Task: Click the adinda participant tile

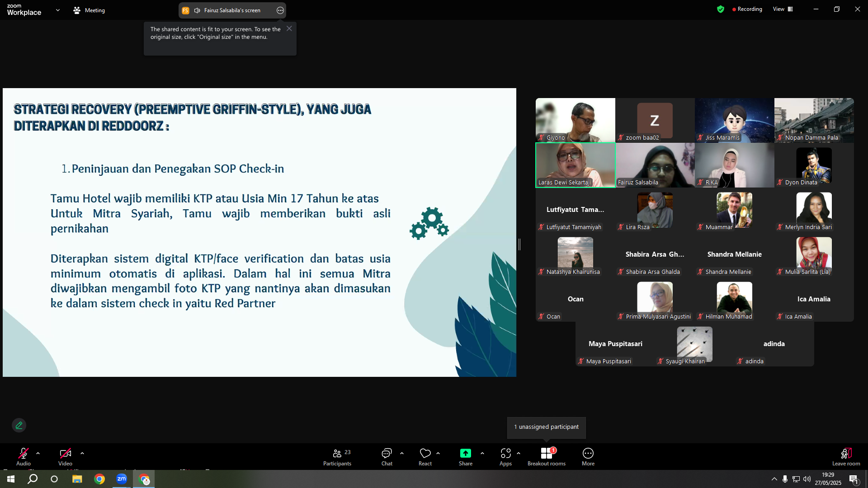Action: tap(774, 344)
